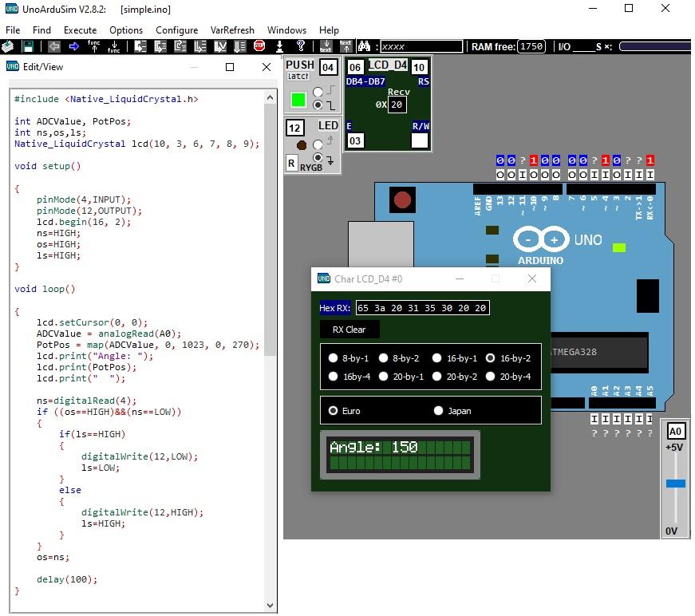The image size is (695, 616).
Task: Start execution with the Run icon
Action: [240, 46]
